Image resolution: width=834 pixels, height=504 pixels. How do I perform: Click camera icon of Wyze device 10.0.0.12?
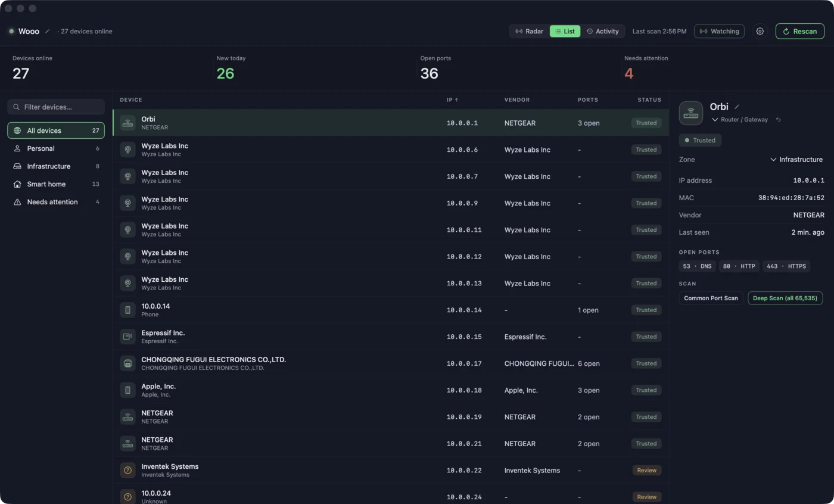[x=127, y=257]
